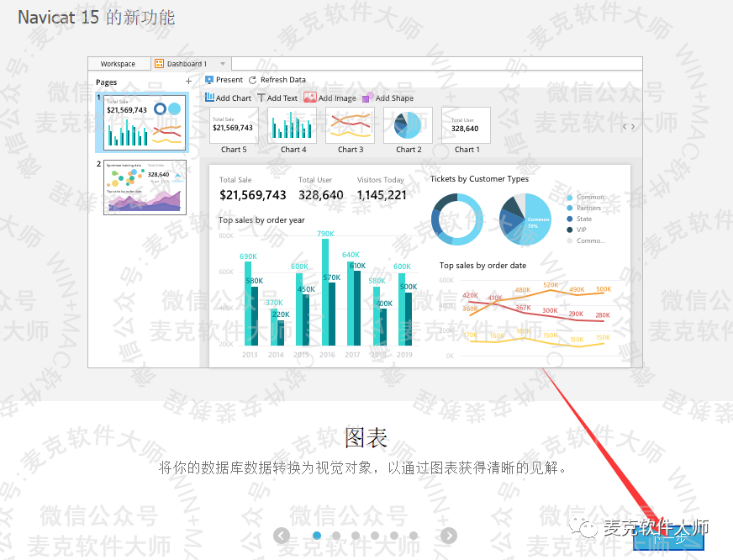The image size is (733, 560).
Task: Click the 下一步 button at bottom right
Action: click(668, 539)
